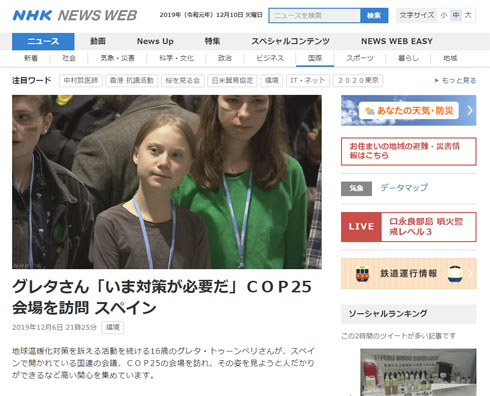Focus the ニュースを検索 search box
The width and height of the screenshot is (490, 396).
315,15
